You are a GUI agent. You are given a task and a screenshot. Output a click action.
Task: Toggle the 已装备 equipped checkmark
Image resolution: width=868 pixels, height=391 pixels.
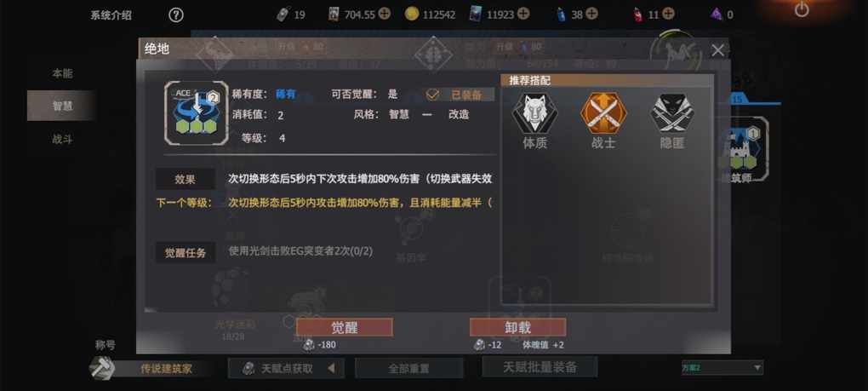pyautogui.click(x=432, y=95)
